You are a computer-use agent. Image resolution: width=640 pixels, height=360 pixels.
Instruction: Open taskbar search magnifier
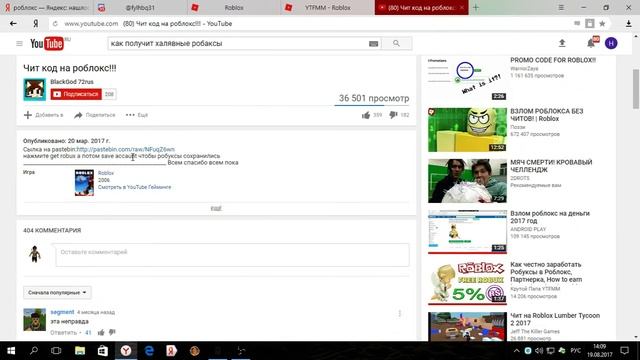point(34,351)
